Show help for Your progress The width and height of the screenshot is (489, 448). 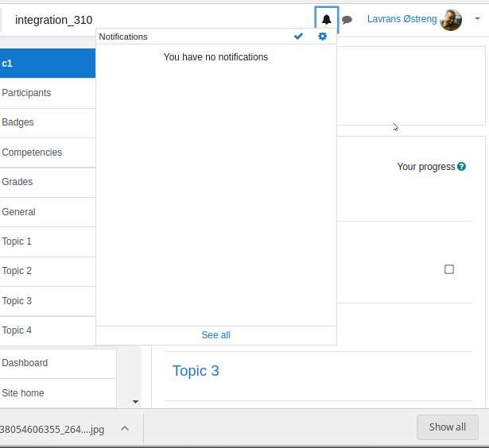pos(461,167)
